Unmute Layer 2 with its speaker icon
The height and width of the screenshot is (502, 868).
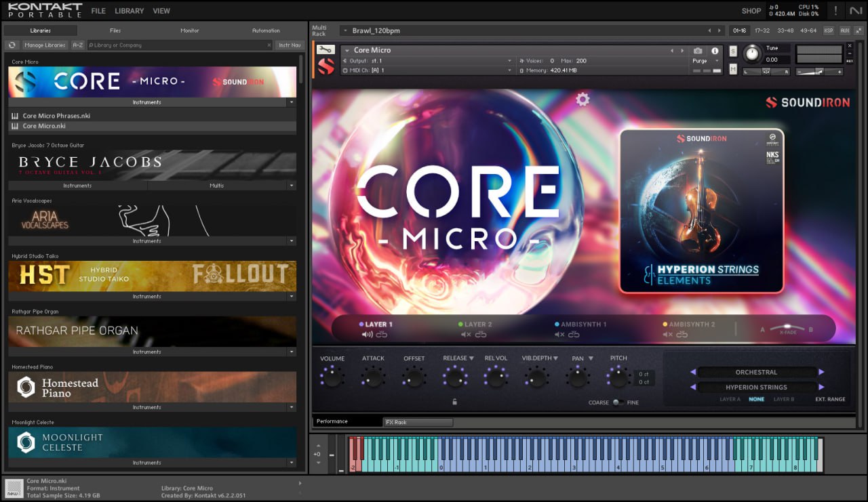point(466,335)
